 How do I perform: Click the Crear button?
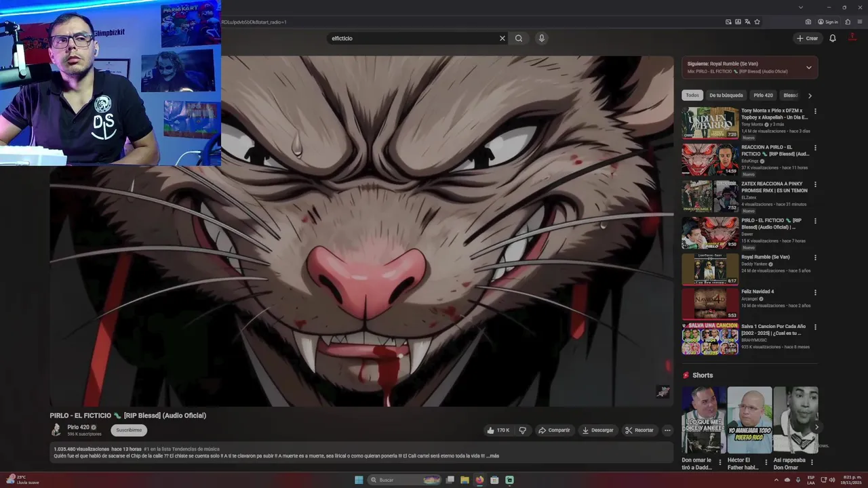pyautogui.click(x=808, y=39)
